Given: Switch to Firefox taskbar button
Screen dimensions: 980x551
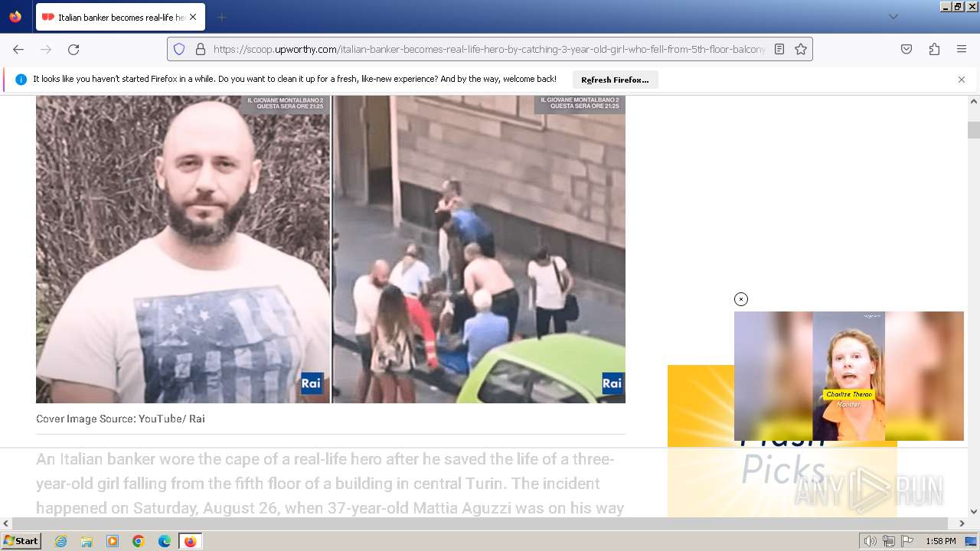Looking at the screenshot, I should pyautogui.click(x=190, y=541).
